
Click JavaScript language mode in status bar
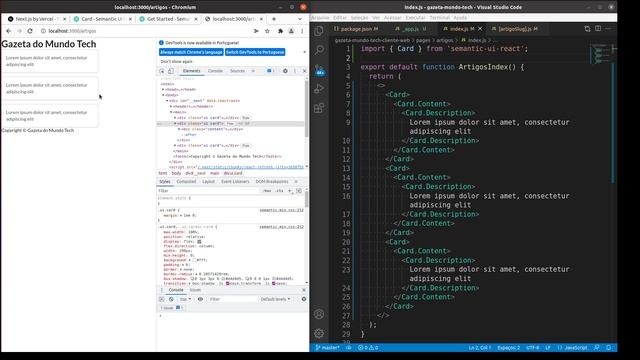point(576,348)
